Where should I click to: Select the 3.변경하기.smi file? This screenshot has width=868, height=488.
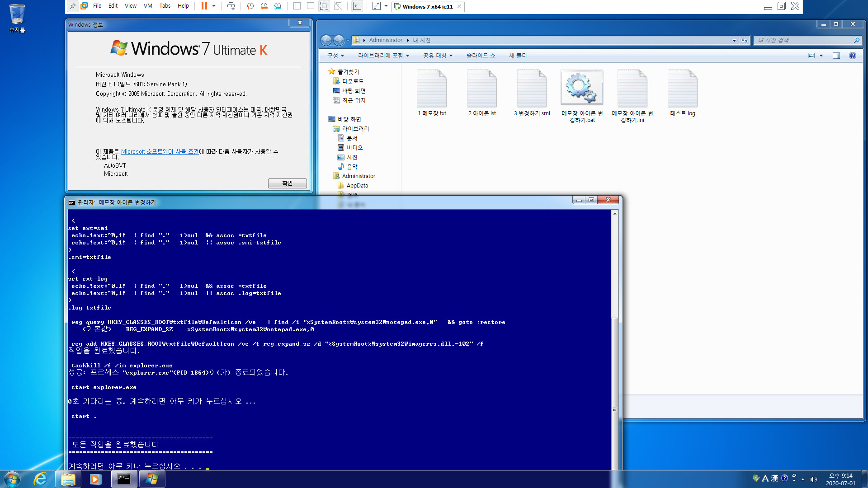532,93
